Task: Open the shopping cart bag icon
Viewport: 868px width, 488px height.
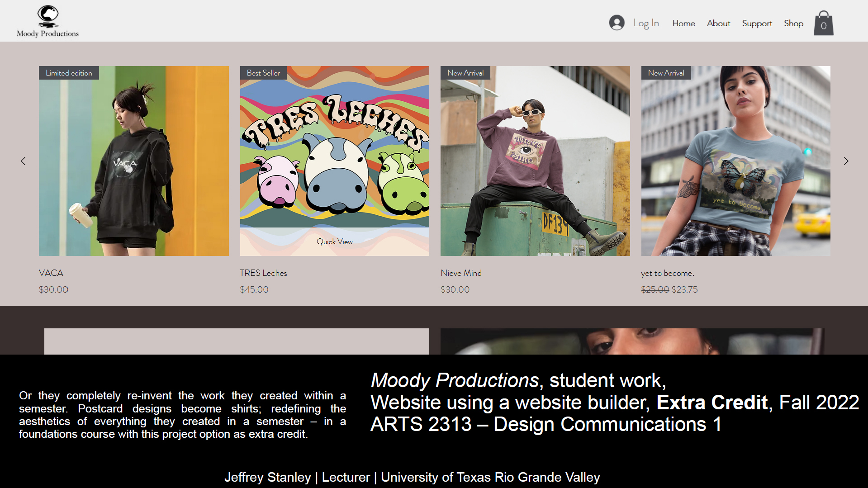Action: (823, 23)
